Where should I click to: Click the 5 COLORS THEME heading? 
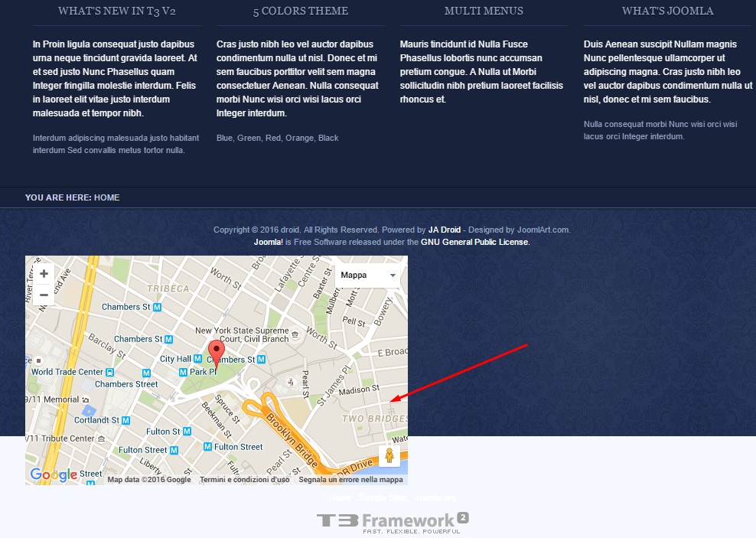point(300,11)
